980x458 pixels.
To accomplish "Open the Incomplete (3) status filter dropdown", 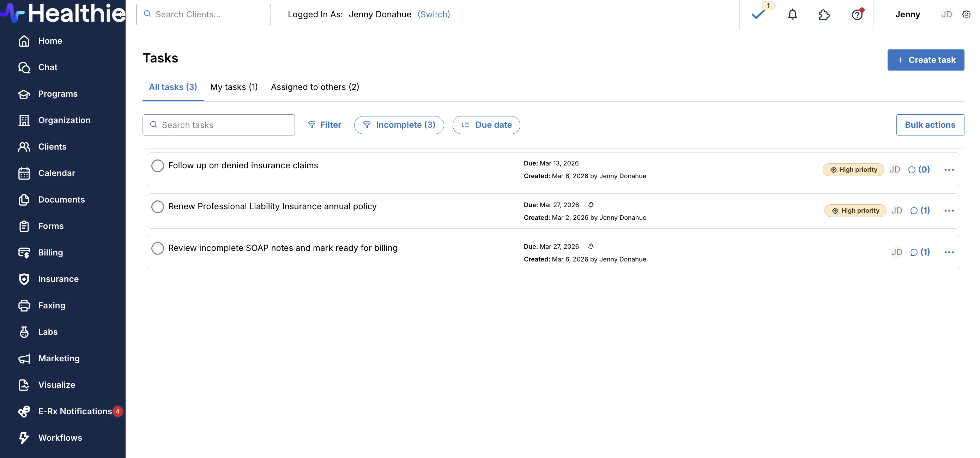I will click(x=399, y=125).
